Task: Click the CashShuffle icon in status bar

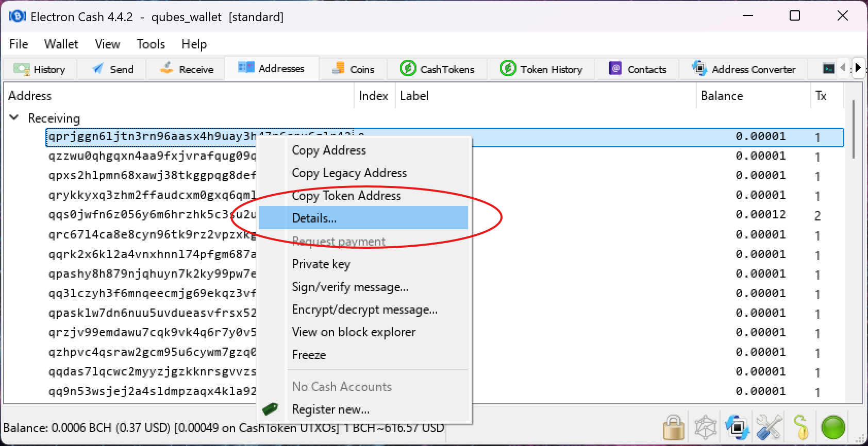Action: click(737, 427)
